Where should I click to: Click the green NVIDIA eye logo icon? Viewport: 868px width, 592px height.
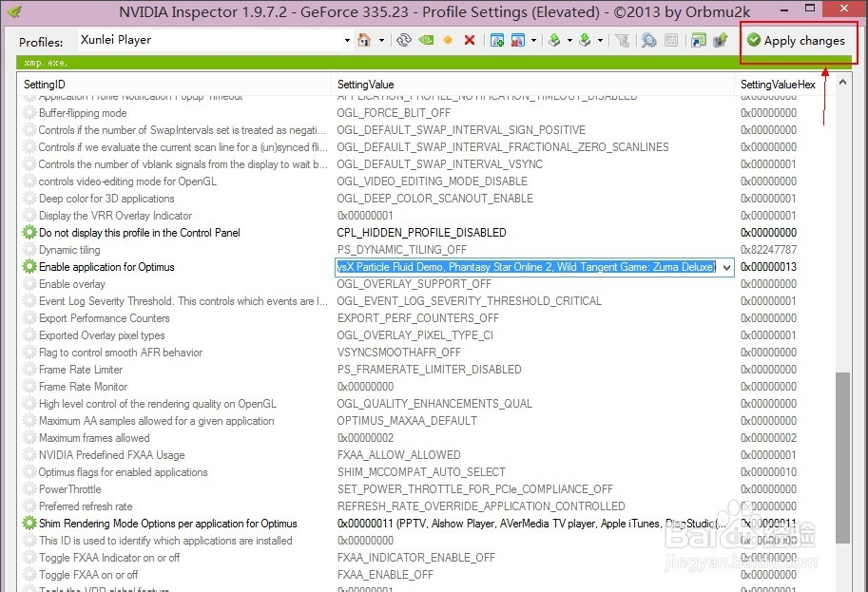tap(426, 40)
